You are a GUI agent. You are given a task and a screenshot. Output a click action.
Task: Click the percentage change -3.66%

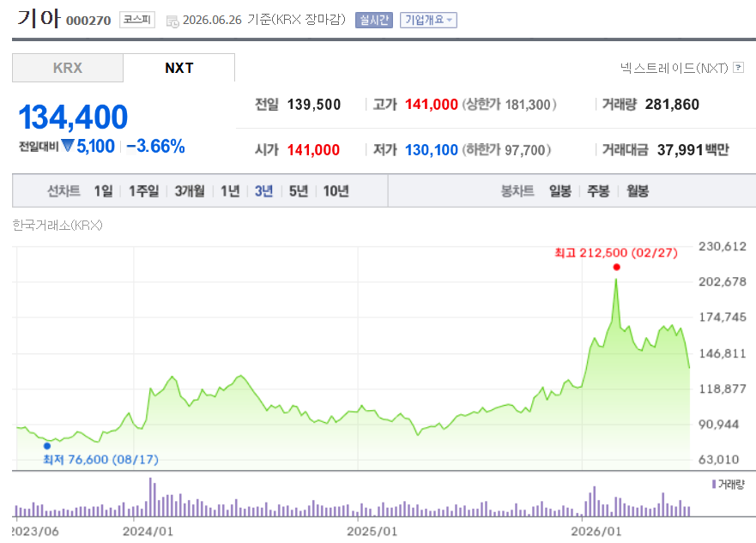pos(155,147)
